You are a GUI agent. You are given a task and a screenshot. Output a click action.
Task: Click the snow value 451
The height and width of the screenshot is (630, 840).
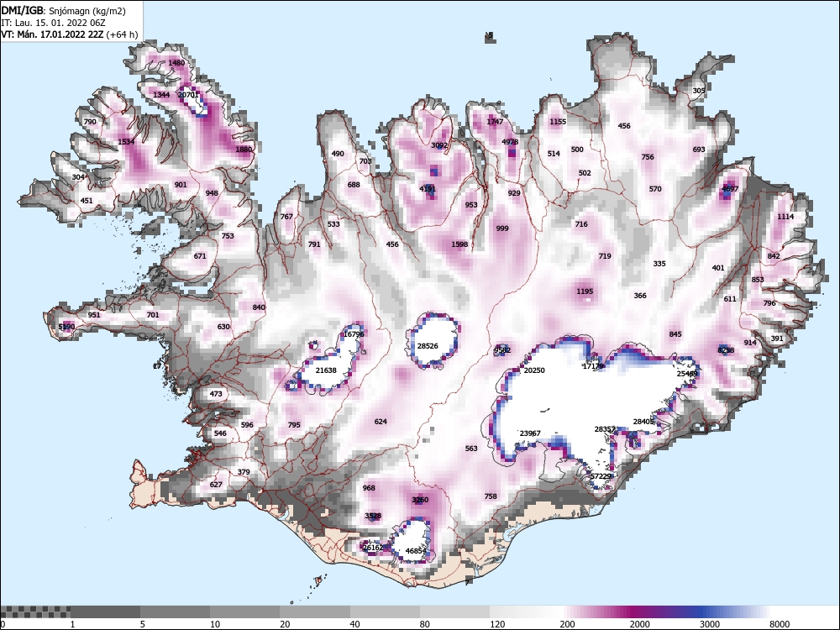pyautogui.click(x=87, y=201)
